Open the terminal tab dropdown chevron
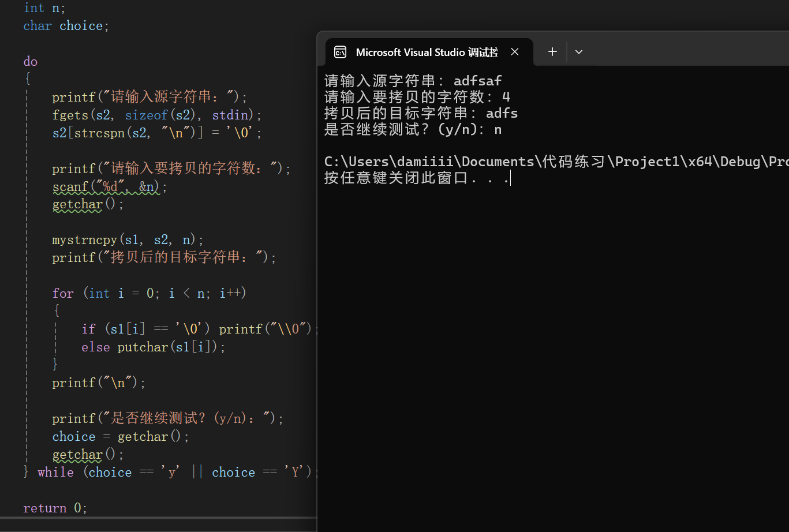789x532 pixels. point(578,52)
